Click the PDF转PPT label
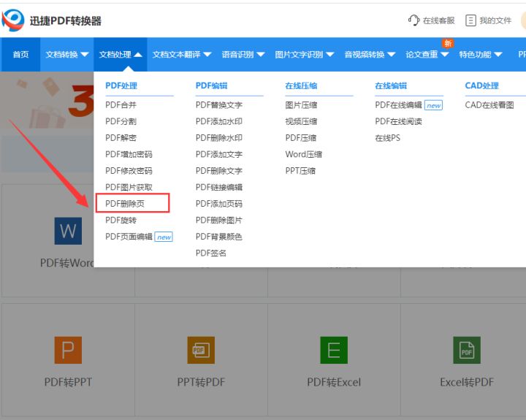526x420 pixels. 68,382
